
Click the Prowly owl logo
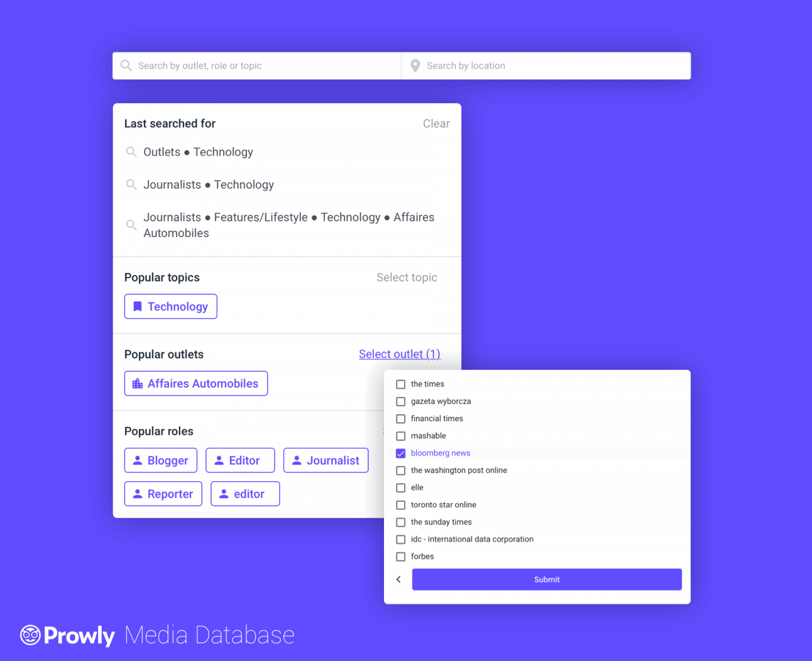point(29,635)
